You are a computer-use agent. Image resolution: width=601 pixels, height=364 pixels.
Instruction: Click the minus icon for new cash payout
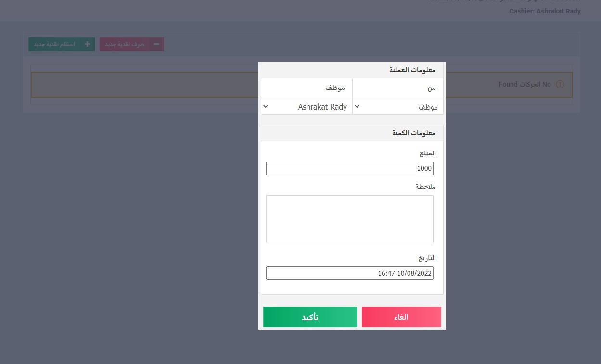click(x=156, y=44)
